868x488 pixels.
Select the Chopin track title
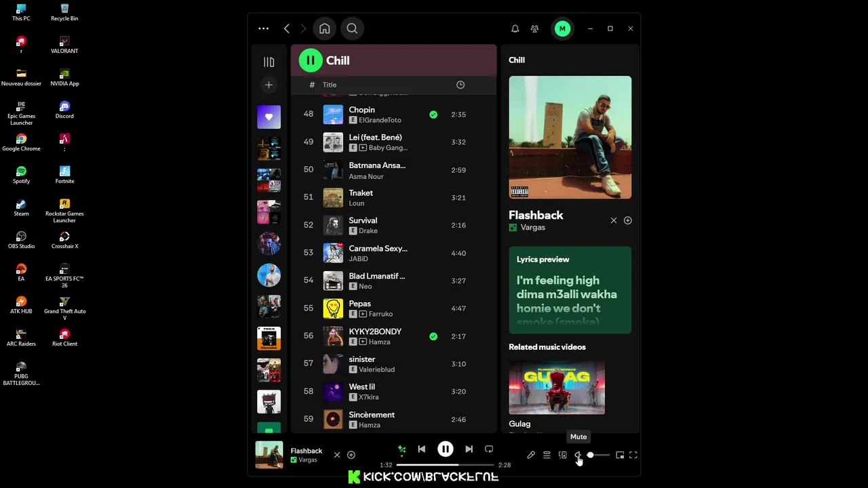361,110
